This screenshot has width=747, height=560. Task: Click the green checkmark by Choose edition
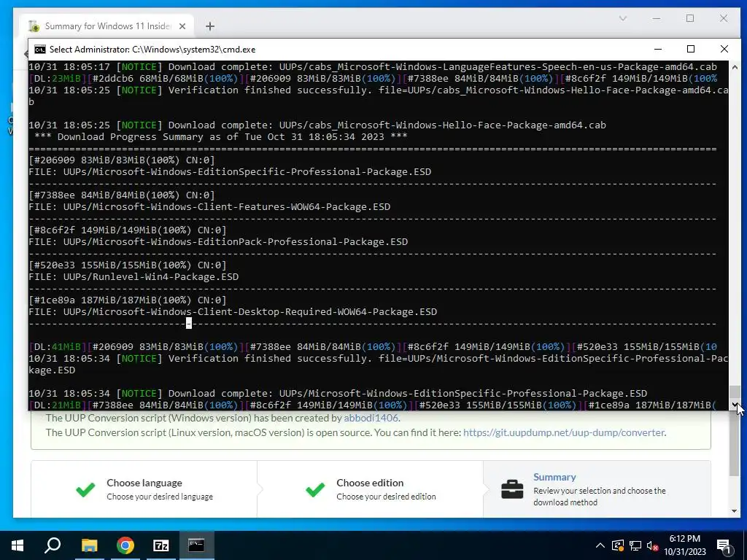315,489
